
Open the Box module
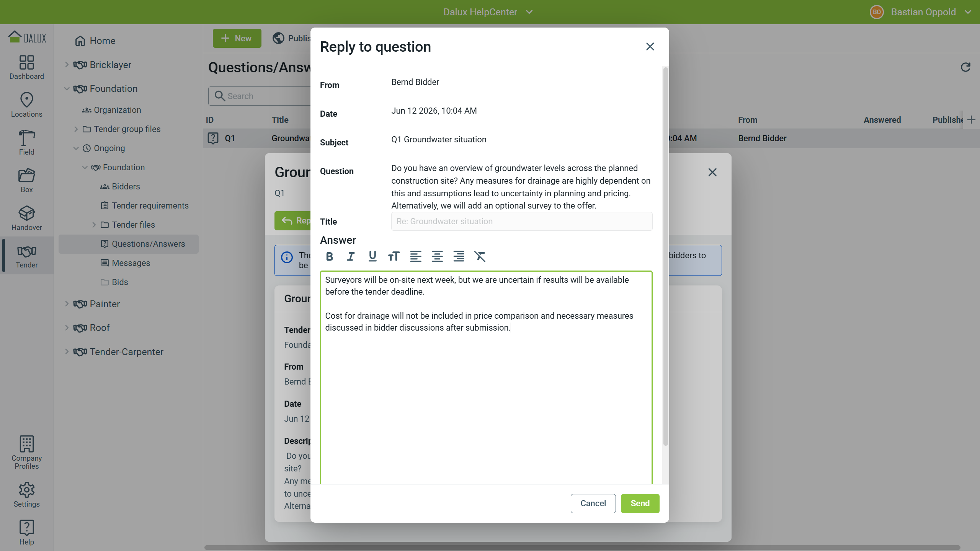pyautogui.click(x=27, y=181)
